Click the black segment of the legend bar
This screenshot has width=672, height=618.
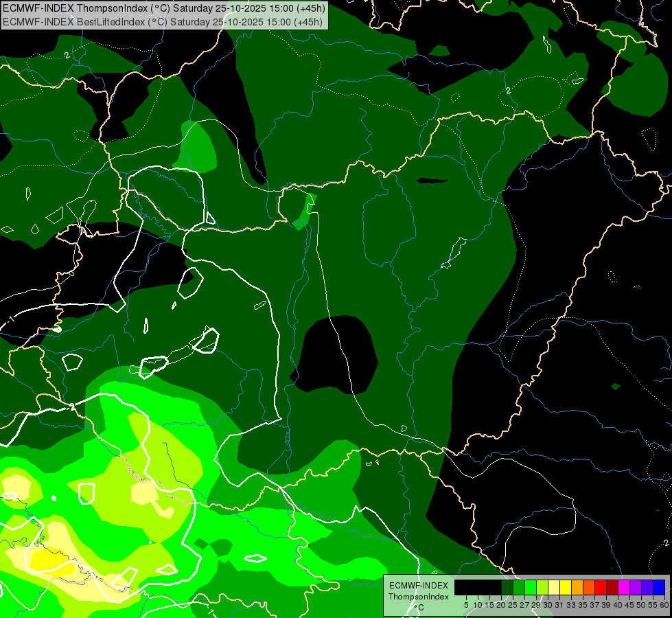click(x=478, y=587)
